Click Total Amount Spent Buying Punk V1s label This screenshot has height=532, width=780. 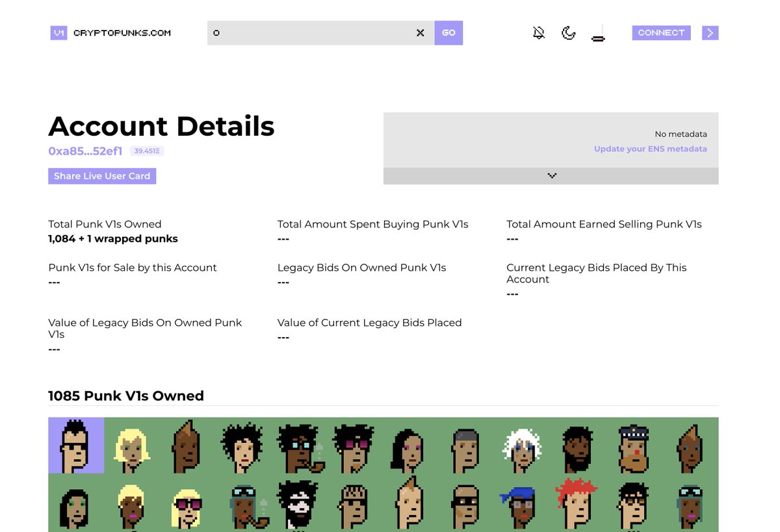point(373,224)
